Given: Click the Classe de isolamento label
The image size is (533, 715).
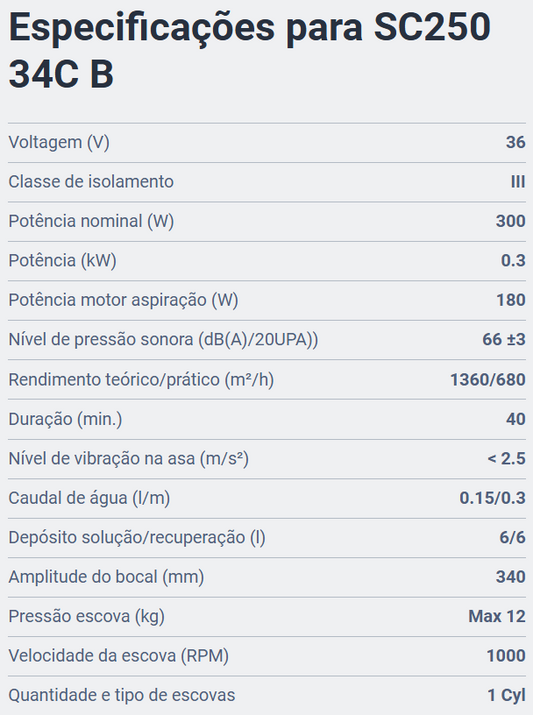Looking at the screenshot, I should [x=91, y=181].
